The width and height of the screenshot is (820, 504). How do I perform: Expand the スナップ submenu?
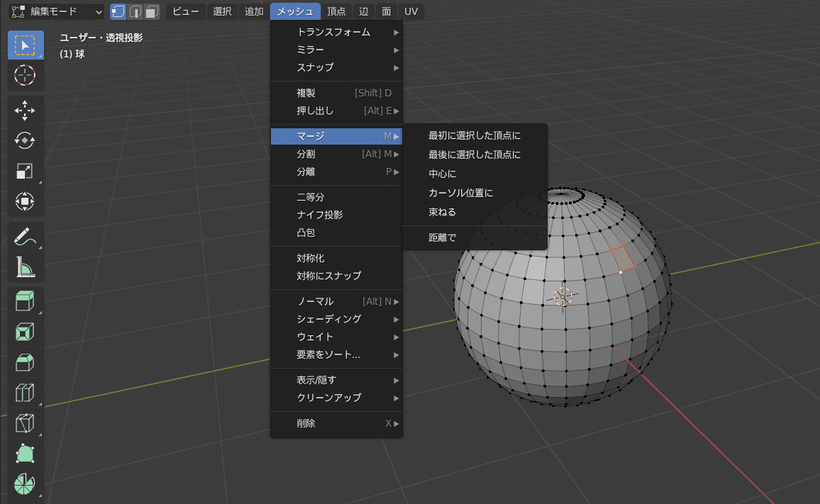point(336,68)
